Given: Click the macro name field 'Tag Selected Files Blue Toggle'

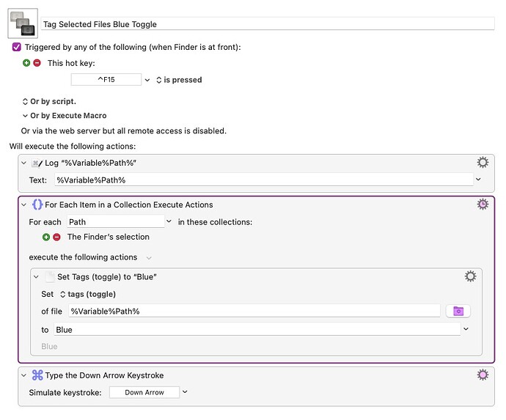Looking at the screenshot, I should tap(268, 23).
